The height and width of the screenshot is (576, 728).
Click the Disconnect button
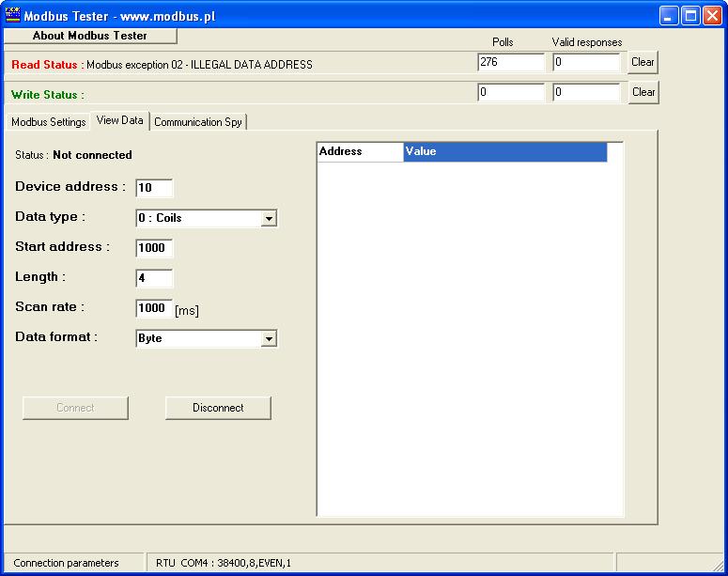pyautogui.click(x=218, y=408)
